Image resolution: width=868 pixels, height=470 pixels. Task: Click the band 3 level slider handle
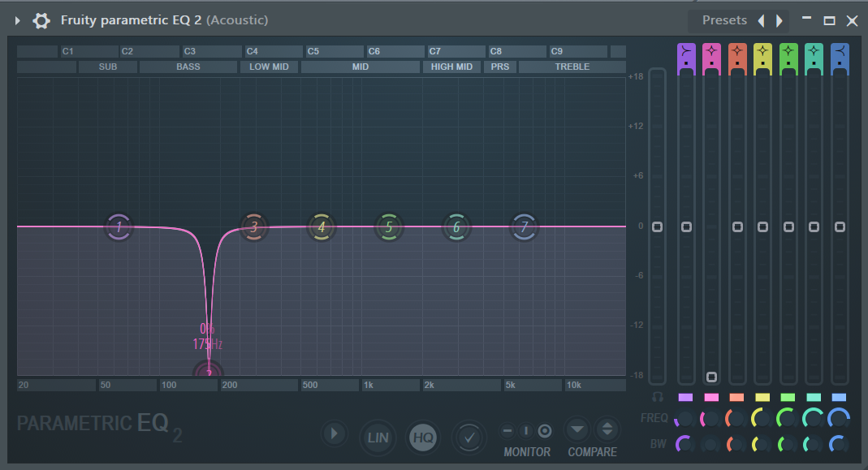pyautogui.click(x=737, y=227)
